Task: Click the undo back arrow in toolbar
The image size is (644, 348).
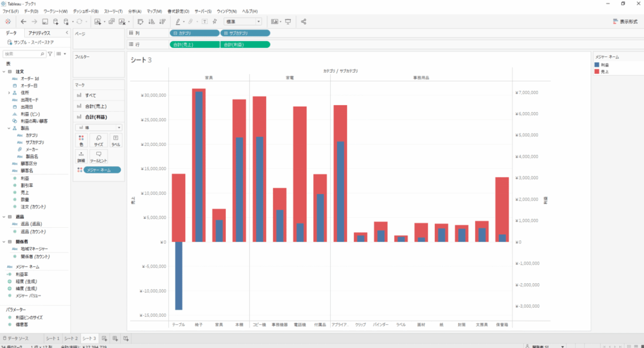Action: tap(24, 21)
